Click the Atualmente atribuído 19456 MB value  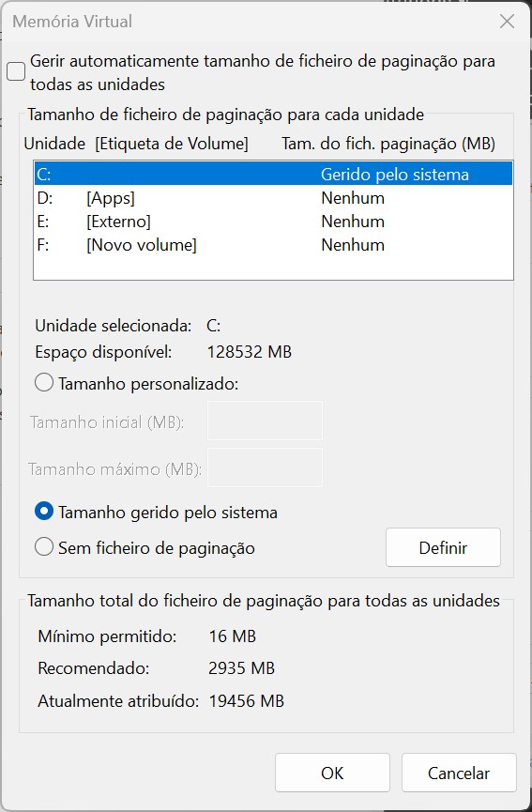[x=247, y=701]
